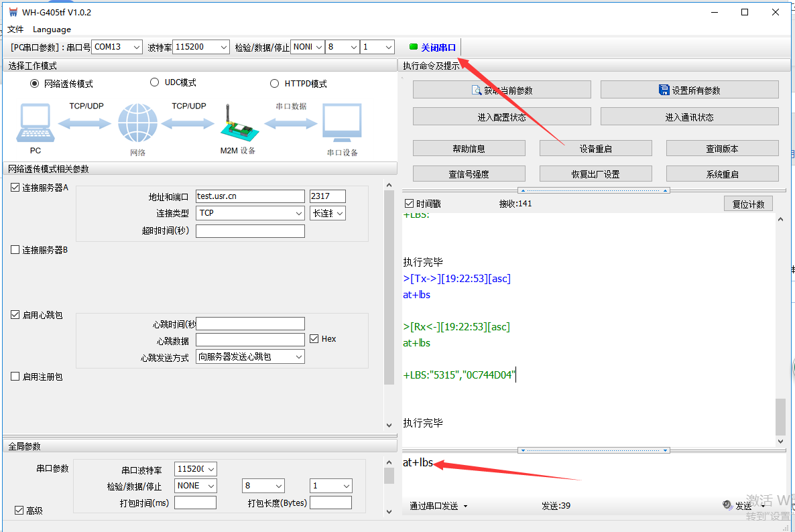Click the test.usr.cn address input field
795x532 pixels.
tap(249, 196)
